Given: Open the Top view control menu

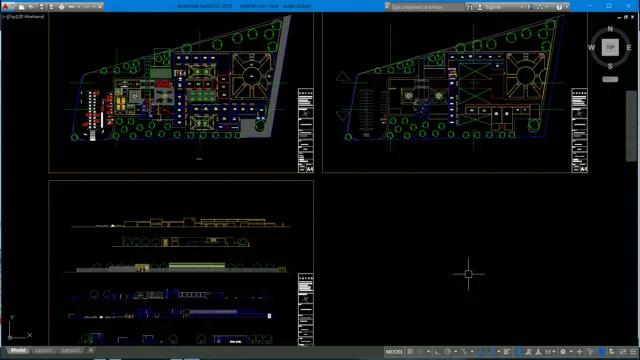Looking at the screenshot, I should pyautogui.click(x=11, y=17).
